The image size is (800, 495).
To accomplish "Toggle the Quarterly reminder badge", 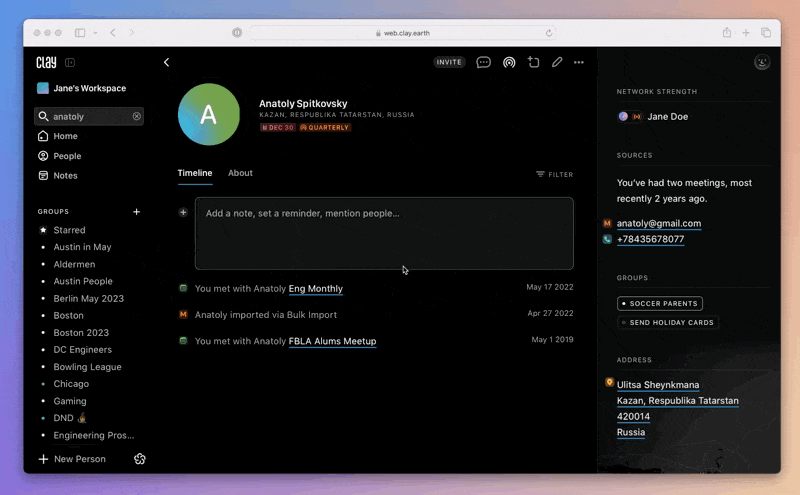I will (325, 128).
